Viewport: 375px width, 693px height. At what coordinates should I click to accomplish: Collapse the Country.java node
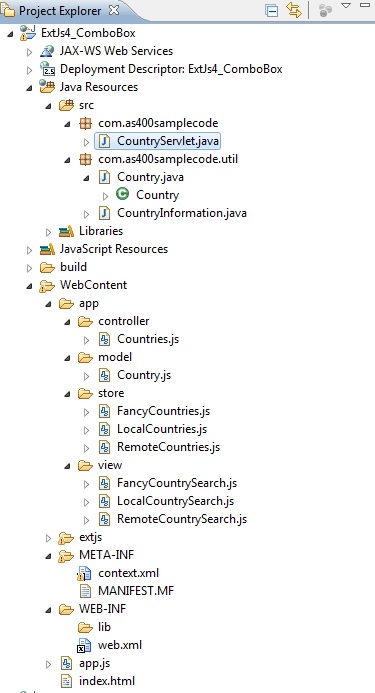tap(87, 178)
